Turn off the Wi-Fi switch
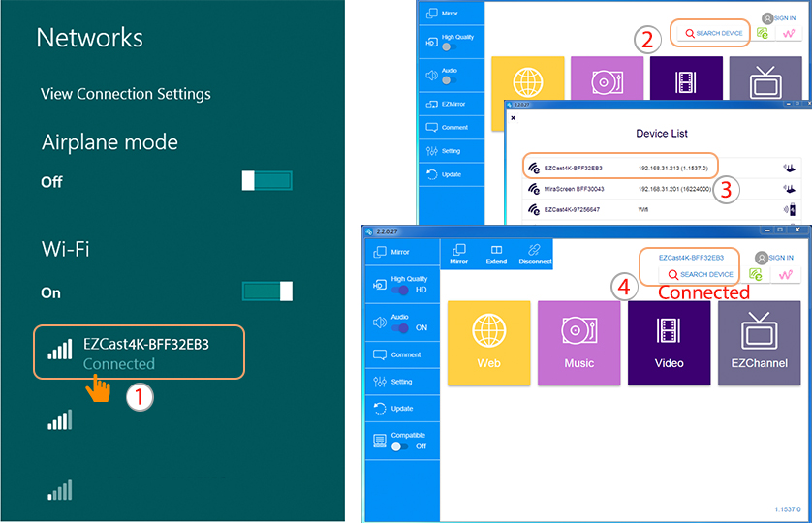The height and width of the screenshot is (523, 812). 266,291
